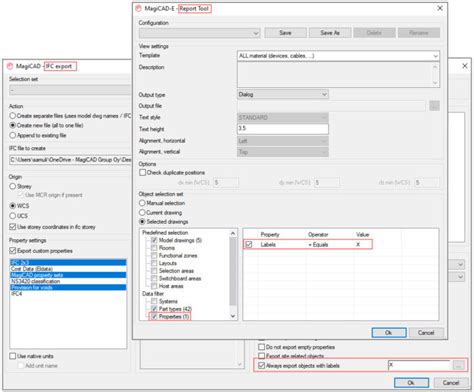Click the labels text field containing X in IFC export

point(419,365)
